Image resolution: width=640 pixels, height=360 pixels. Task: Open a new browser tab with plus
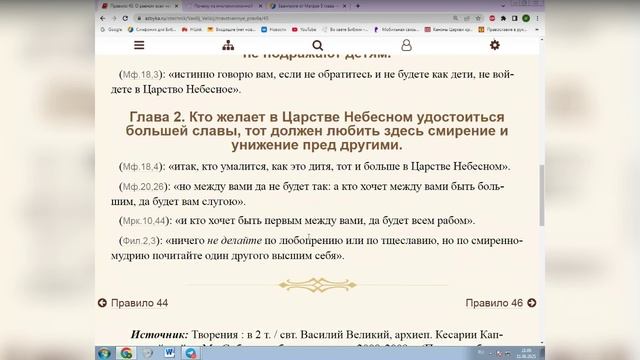[x=358, y=6]
